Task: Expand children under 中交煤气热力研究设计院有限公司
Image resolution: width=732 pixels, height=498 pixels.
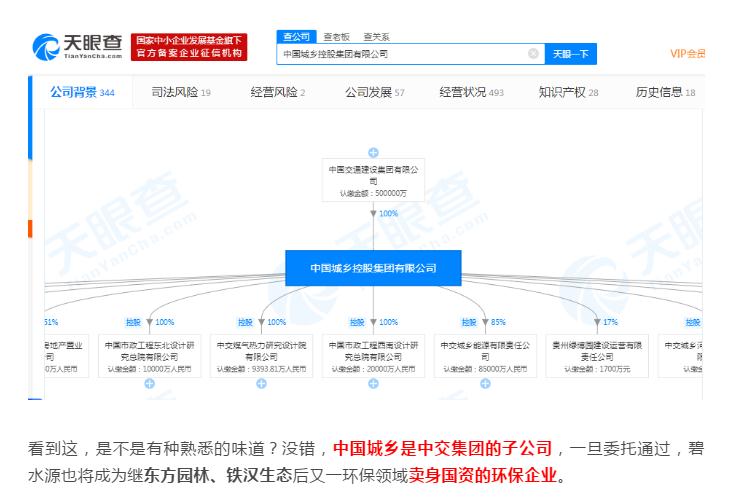Action: 261,384
